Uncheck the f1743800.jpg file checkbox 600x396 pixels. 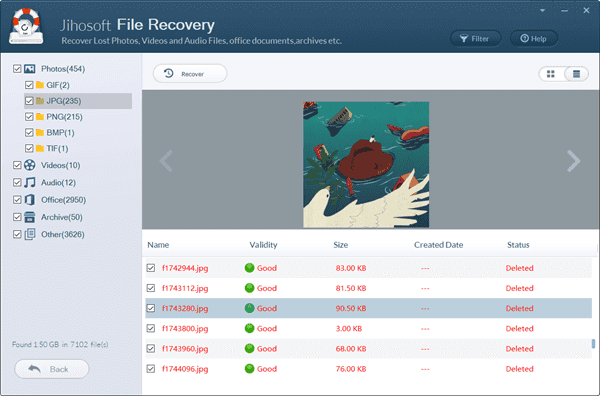tap(151, 328)
